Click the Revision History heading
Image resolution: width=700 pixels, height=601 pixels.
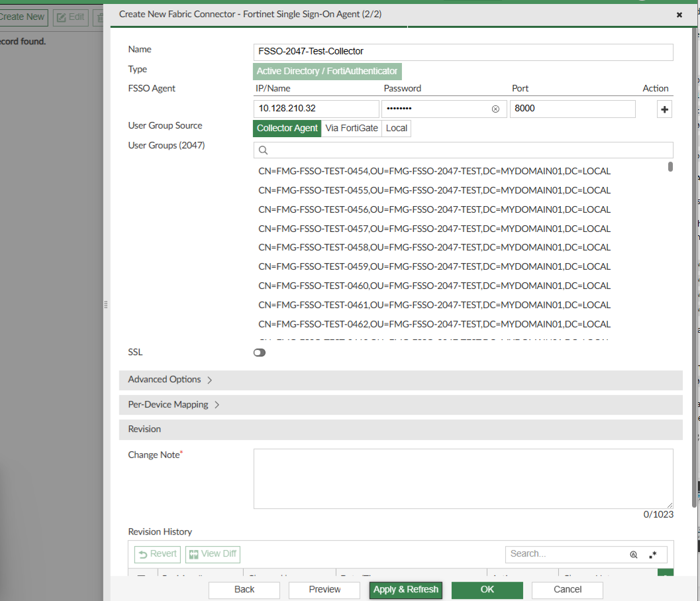(x=160, y=531)
